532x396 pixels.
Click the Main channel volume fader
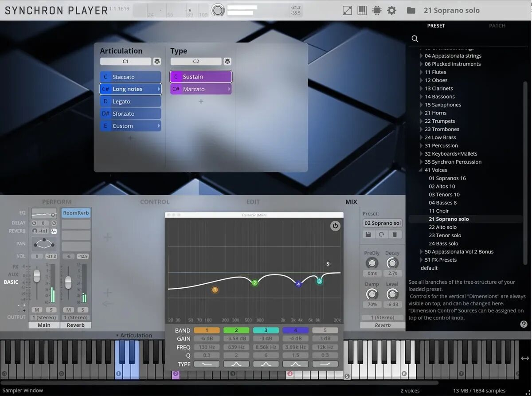click(x=37, y=275)
